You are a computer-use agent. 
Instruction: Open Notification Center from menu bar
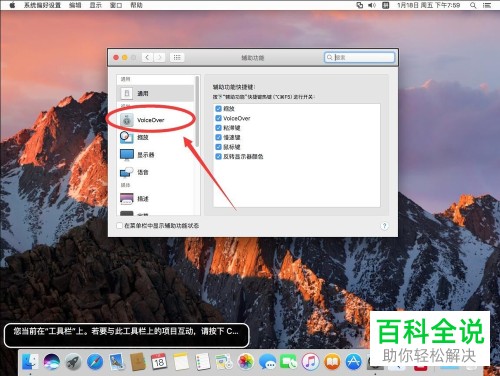click(x=487, y=5)
